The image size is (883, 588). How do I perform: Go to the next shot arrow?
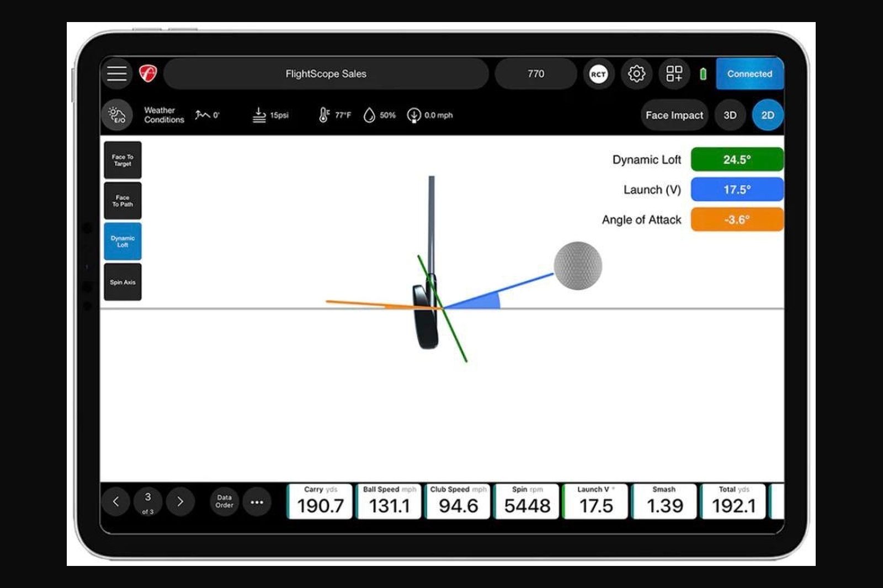click(x=180, y=501)
